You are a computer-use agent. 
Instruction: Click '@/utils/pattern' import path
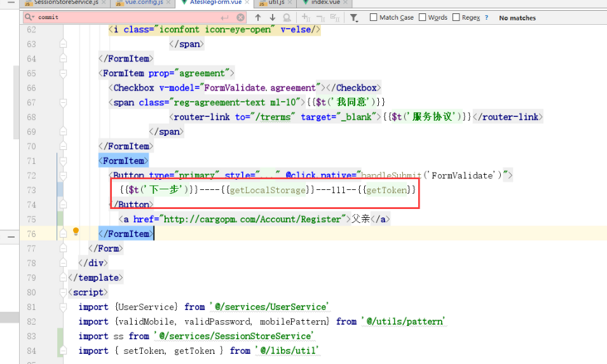403,322
